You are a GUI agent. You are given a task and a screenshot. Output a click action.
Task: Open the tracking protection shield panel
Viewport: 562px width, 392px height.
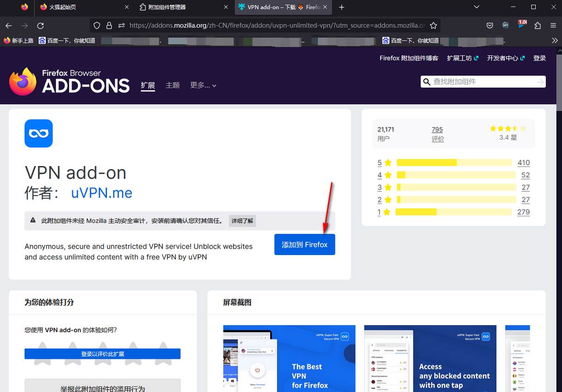coord(96,26)
